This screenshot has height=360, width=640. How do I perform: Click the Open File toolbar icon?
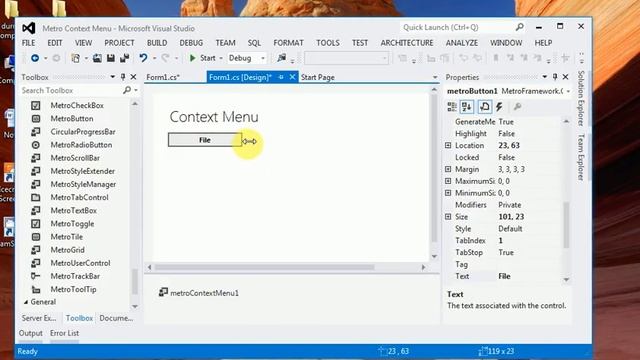(x=97, y=58)
